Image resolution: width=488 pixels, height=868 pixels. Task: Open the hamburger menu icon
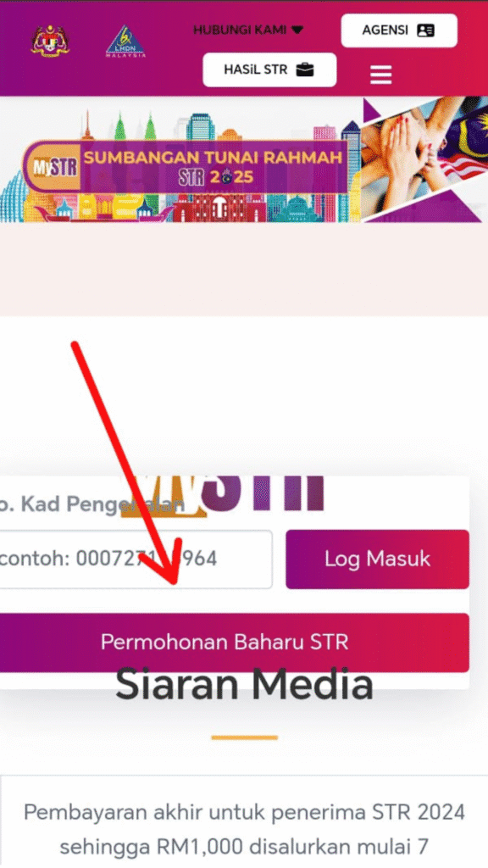tap(380, 75)
